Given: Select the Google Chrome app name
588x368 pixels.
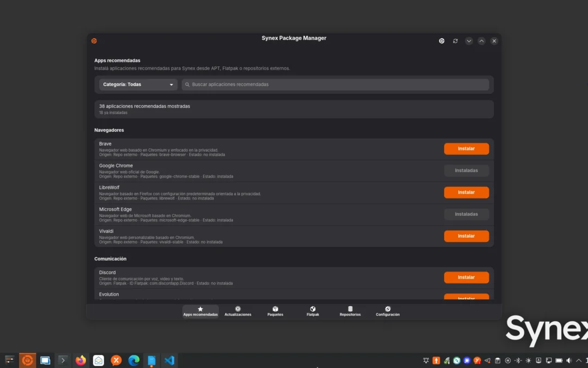Looking at the screenshot, I should coord(116,166).
